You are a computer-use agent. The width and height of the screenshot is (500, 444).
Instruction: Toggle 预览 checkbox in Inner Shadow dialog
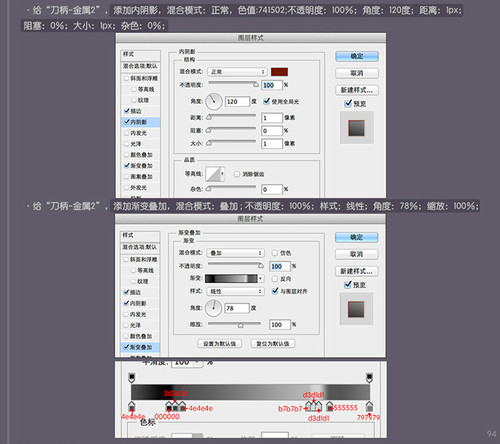(348, 103)
